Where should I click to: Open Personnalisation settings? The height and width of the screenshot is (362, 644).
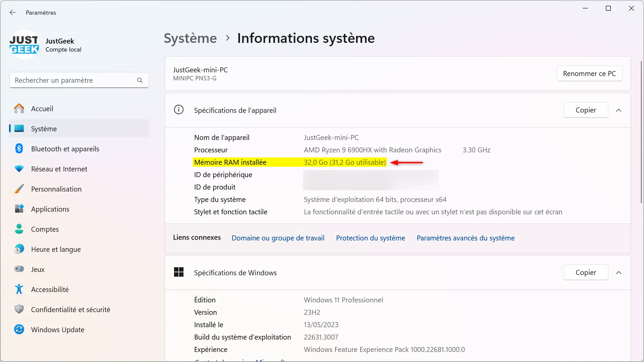(79, 189)
